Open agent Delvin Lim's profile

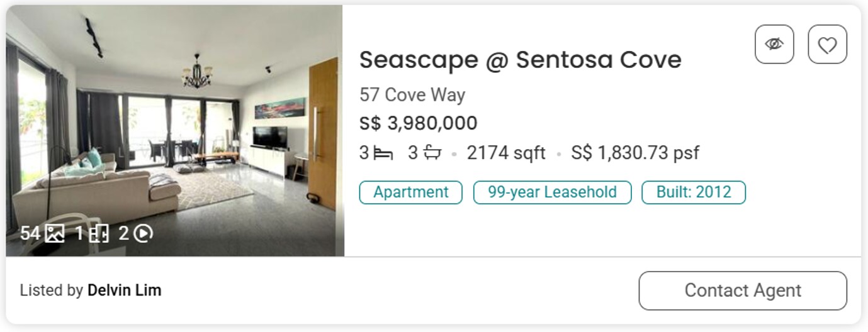click(124, 290)
